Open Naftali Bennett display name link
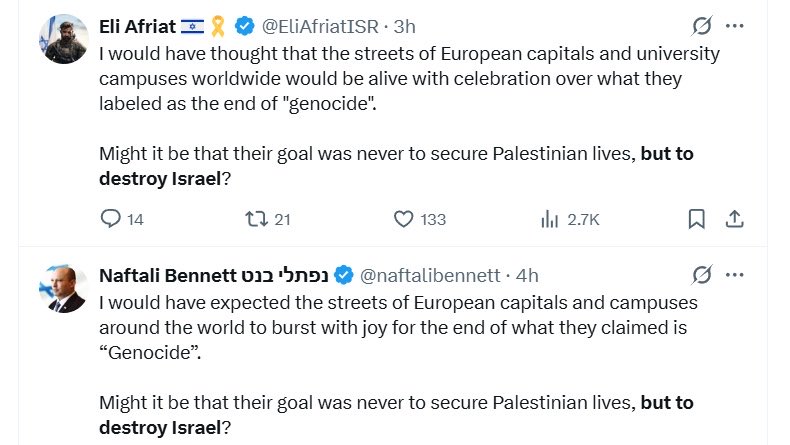Viewport: 790px width, 445px height. [214, 275]
